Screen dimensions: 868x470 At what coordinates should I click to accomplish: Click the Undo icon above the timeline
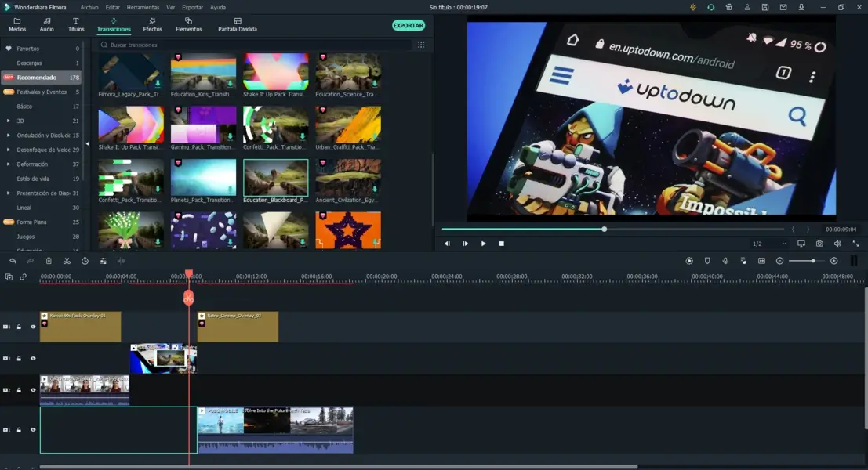pos(13,261)
